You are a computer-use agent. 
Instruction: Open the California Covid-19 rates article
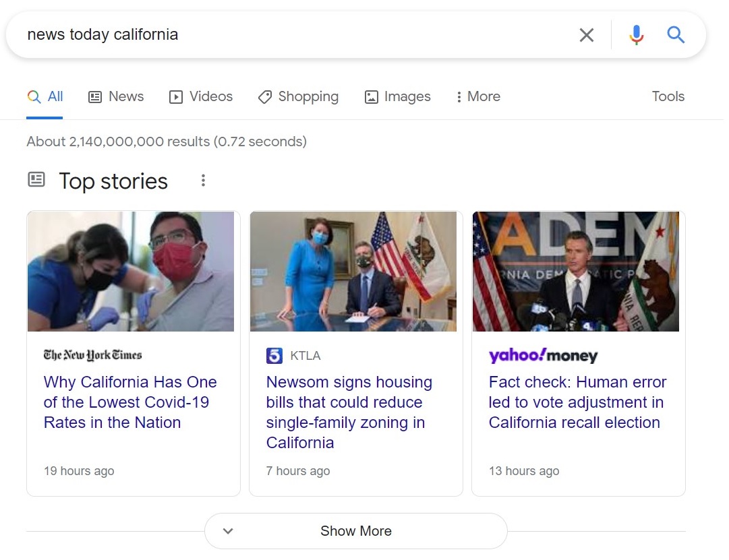130,402
